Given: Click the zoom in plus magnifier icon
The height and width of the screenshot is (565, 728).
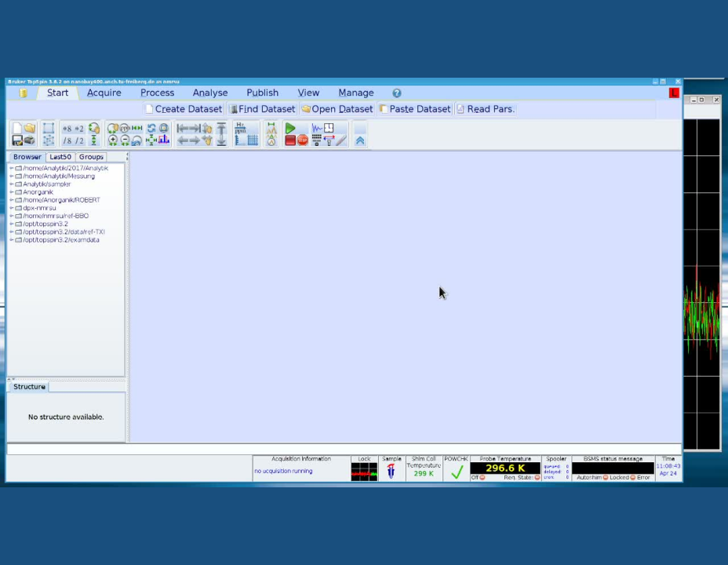Looking at the screenshot, I should (113, 140).
